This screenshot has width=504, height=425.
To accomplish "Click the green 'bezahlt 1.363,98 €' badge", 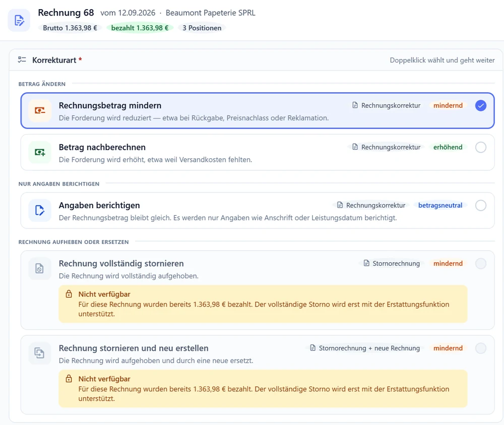I will 140,28.
